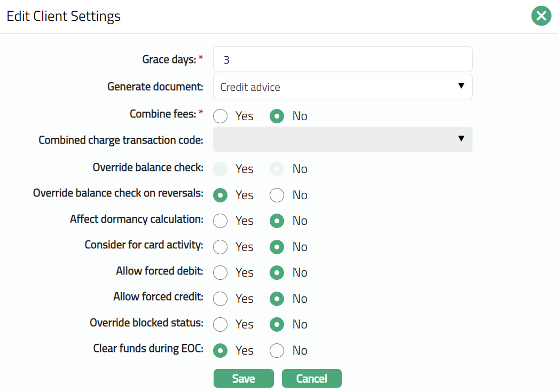Select No for Combine fees
Image resolution: width=558 pixels, height=392 pixels.
pyautogui.click(x=277, y=116)
